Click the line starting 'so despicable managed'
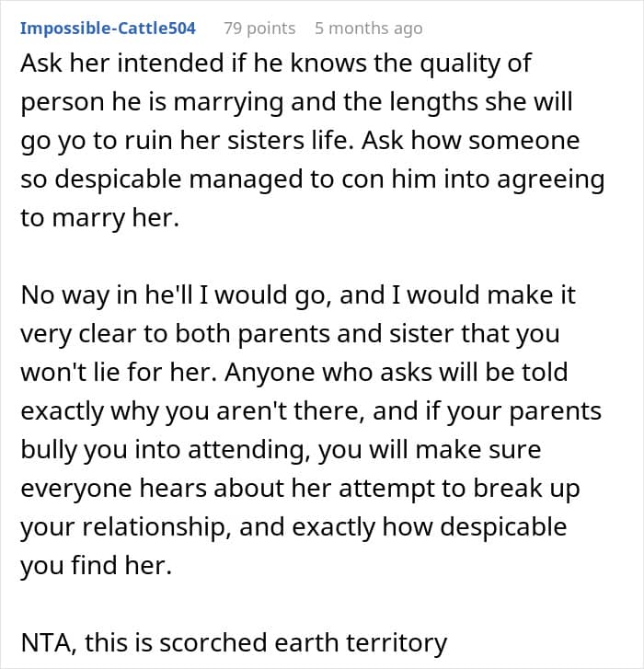Screen dimensions: 644x669 pos(312,180)
